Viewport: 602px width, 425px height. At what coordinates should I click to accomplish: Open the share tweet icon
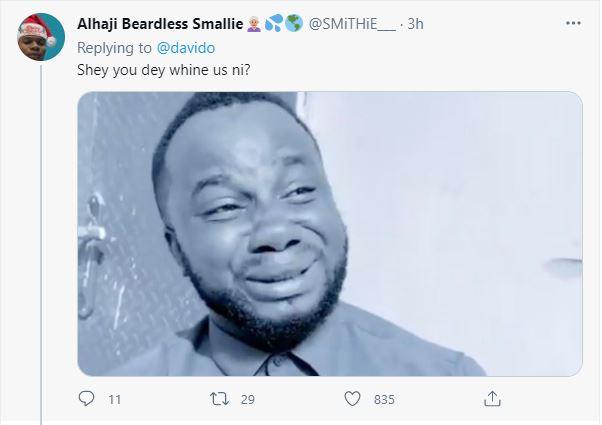pos(491,399)
